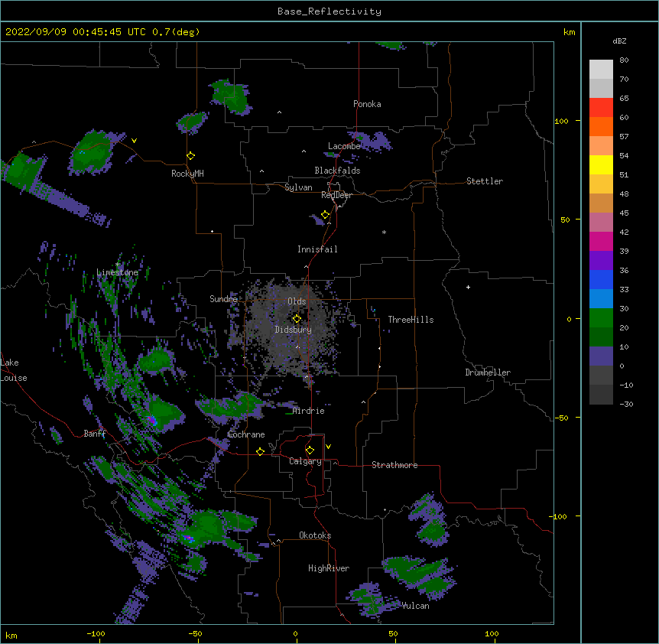Screen dimensions: 659x644
Task: Click the Olds town label
Action: coord(297,301)
